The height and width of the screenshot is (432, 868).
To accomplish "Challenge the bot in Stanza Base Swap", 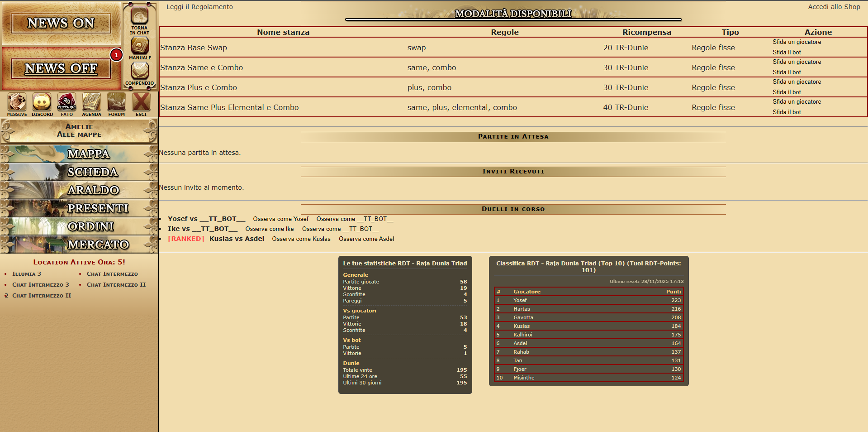I will tap(786, 53).
